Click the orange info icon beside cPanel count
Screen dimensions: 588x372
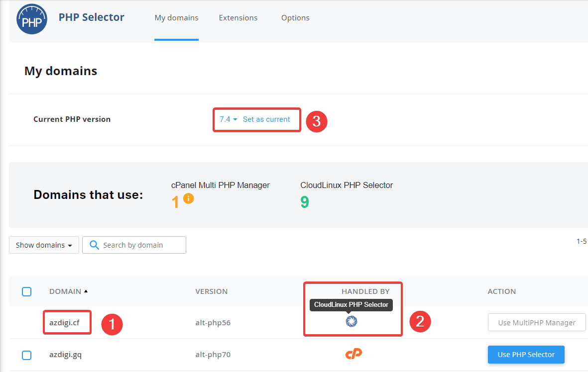click(x=189, y=198)
